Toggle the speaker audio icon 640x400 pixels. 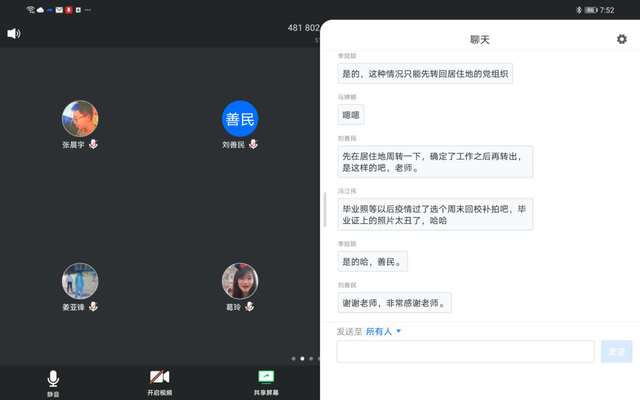coord(14,33)
